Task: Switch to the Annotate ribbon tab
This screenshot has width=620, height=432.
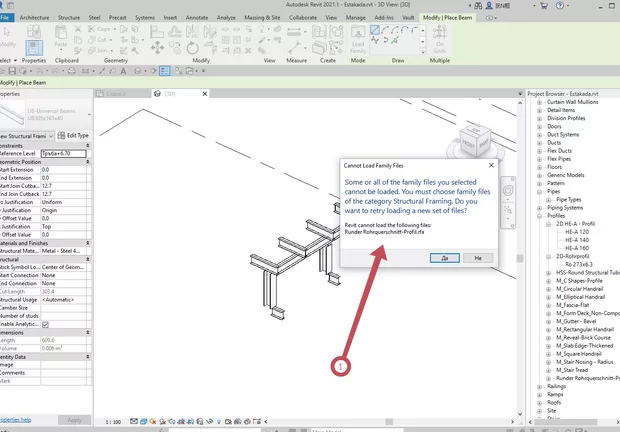Action: pos(197,18)
